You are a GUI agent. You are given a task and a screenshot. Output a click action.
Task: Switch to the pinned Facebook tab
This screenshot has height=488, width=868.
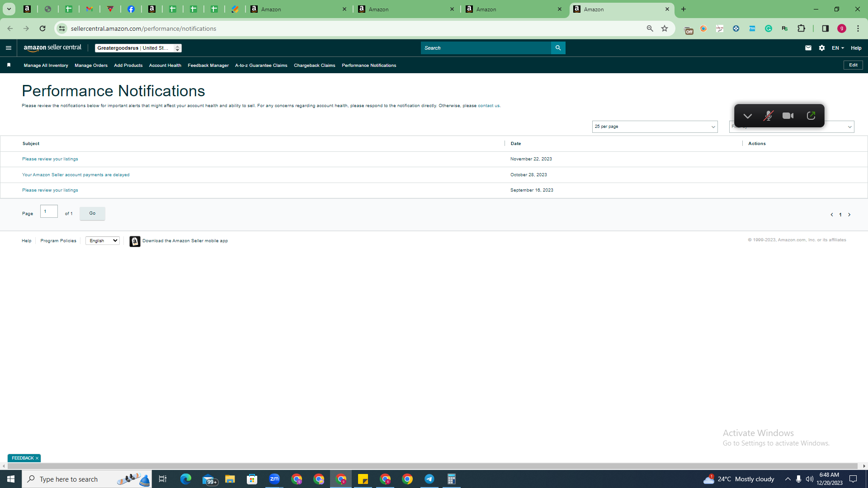click(131, 9)
